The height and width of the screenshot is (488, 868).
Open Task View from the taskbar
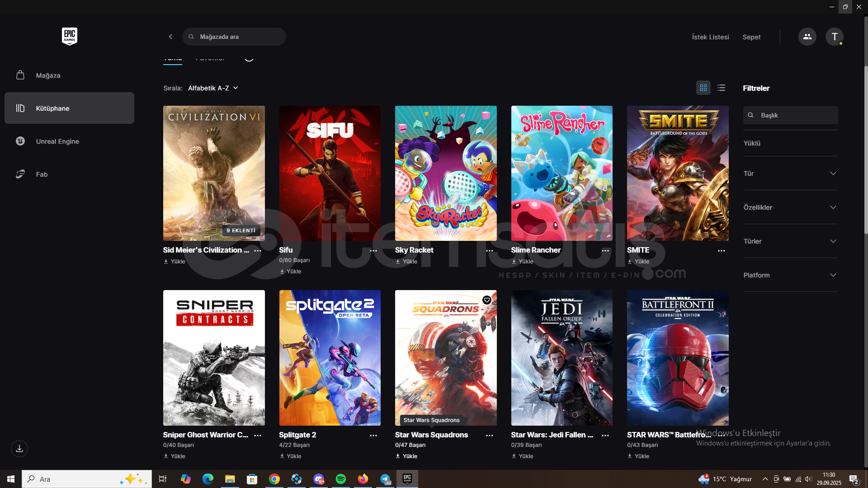(x=163, y=479)
